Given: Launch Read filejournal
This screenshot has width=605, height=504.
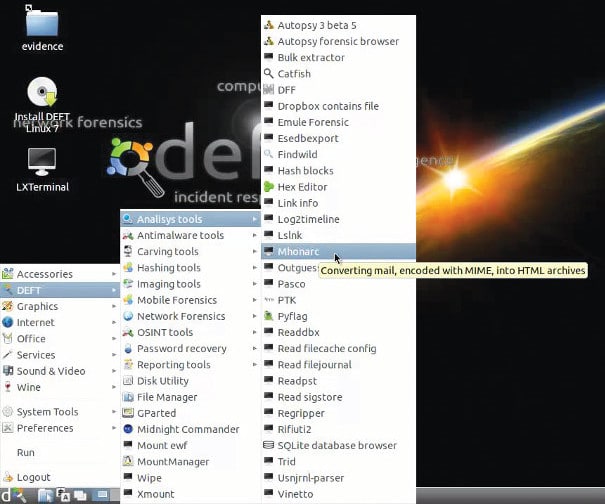Looking at the screenshot, I should click(x=339, y=365).
